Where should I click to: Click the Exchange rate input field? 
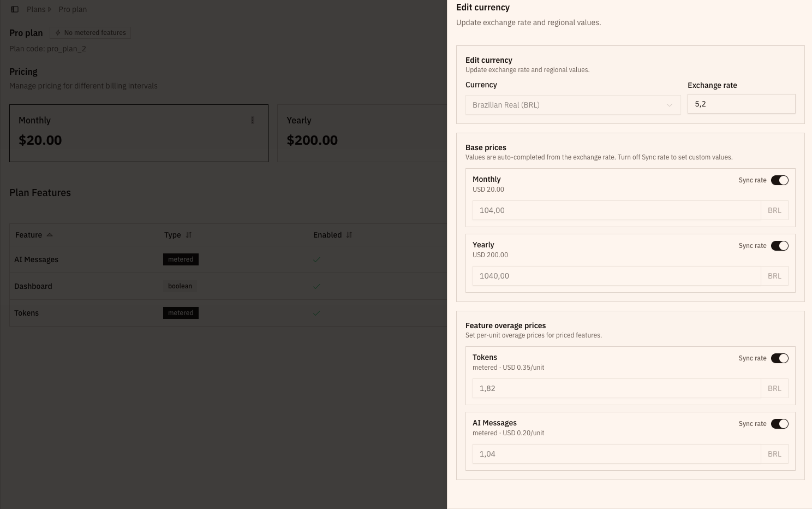click(741, 104)
